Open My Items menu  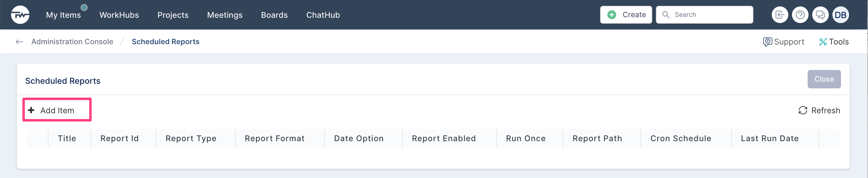pyautogui.click(x=63, y=15)
